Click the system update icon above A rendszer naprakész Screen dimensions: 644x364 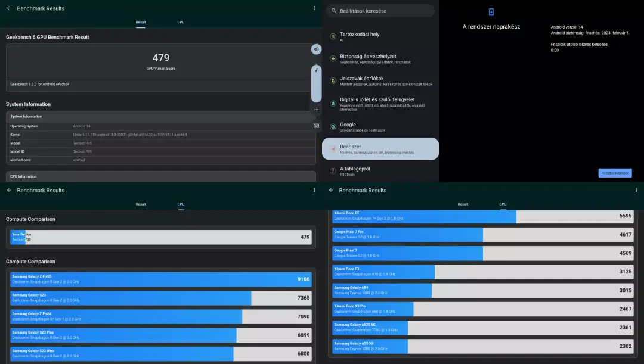(x=491, y=12)
